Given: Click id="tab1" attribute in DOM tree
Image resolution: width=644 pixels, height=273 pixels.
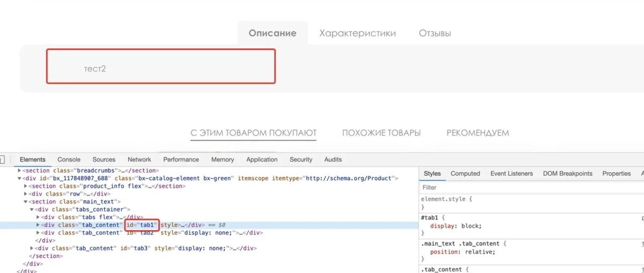Looking at the screenshot, I should 142,225.
